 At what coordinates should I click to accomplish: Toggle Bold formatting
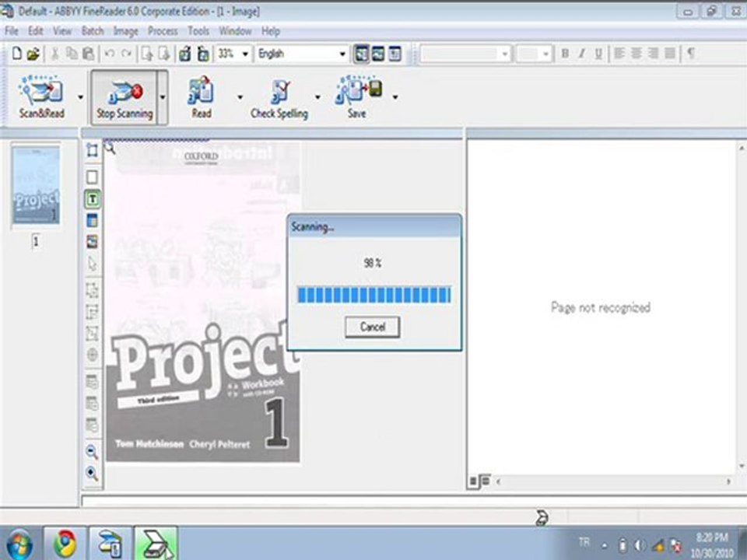tap(565, 54)
